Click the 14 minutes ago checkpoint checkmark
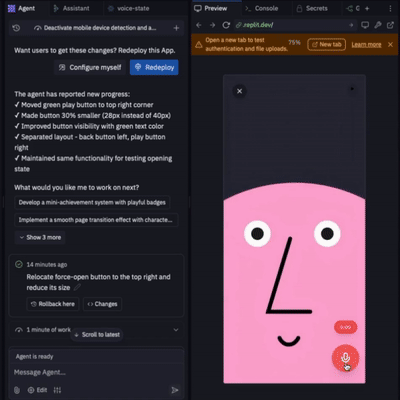This screenshot has width=400, height=400. pos(19,265)
